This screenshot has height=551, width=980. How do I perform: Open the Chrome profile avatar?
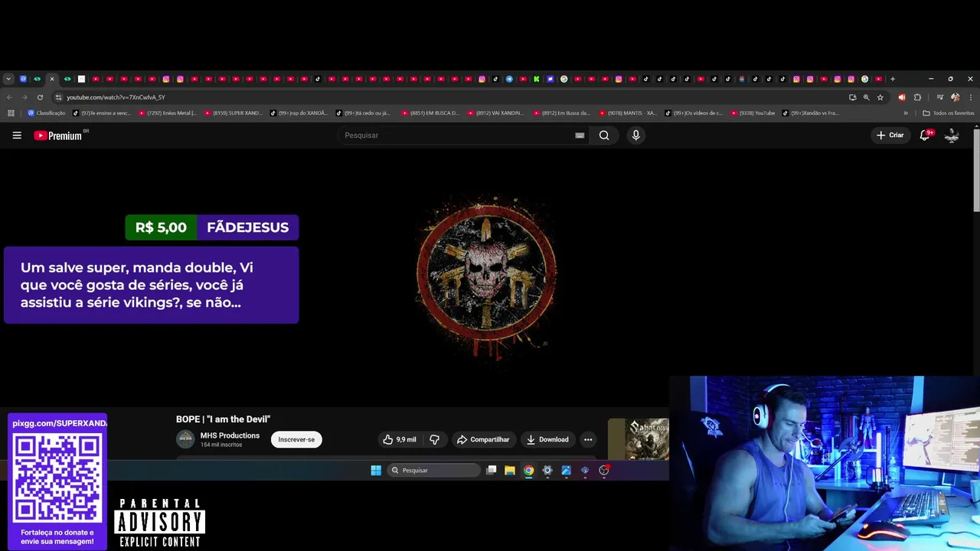pyautogui.click(x=955, y=97)
